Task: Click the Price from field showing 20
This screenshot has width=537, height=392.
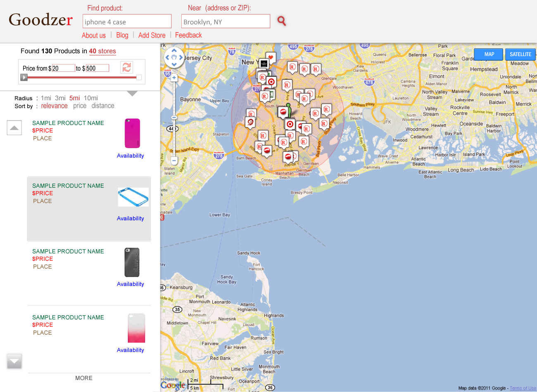Action: [x=64, y=68]
